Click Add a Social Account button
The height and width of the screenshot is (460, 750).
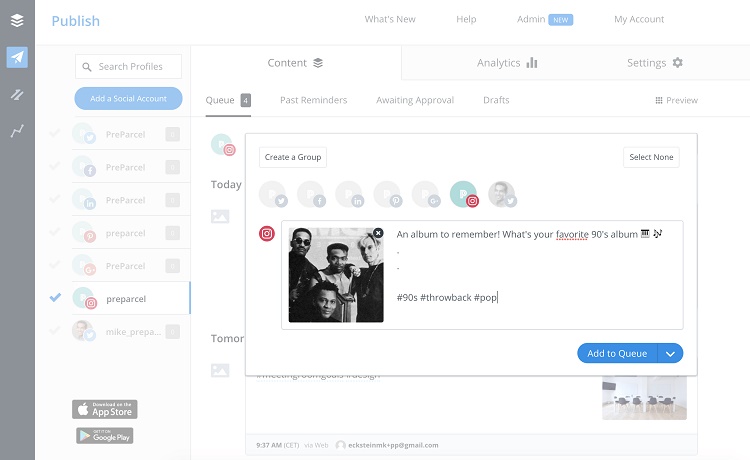pos(128,99)
